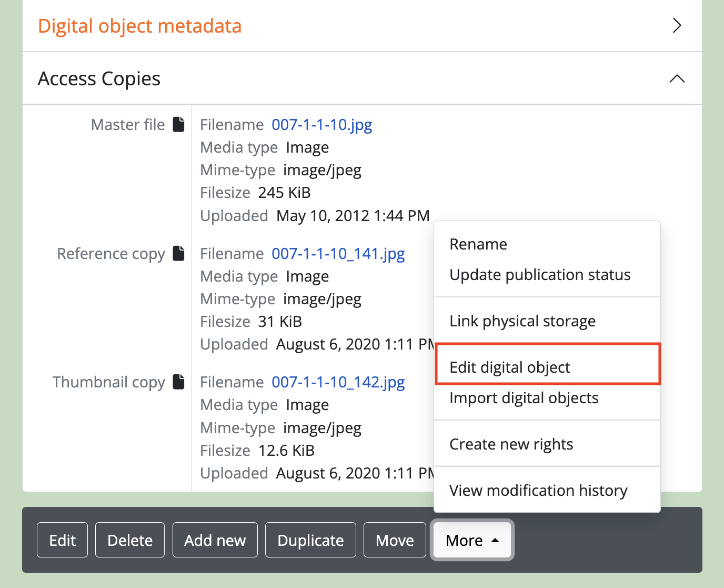Image resolution: width=724 pixels, height=588 pixels.
Task: Open thumbnail file 007-1-1-10_142.jpg link
Action: pyautogui.click(x=338, y=382)
